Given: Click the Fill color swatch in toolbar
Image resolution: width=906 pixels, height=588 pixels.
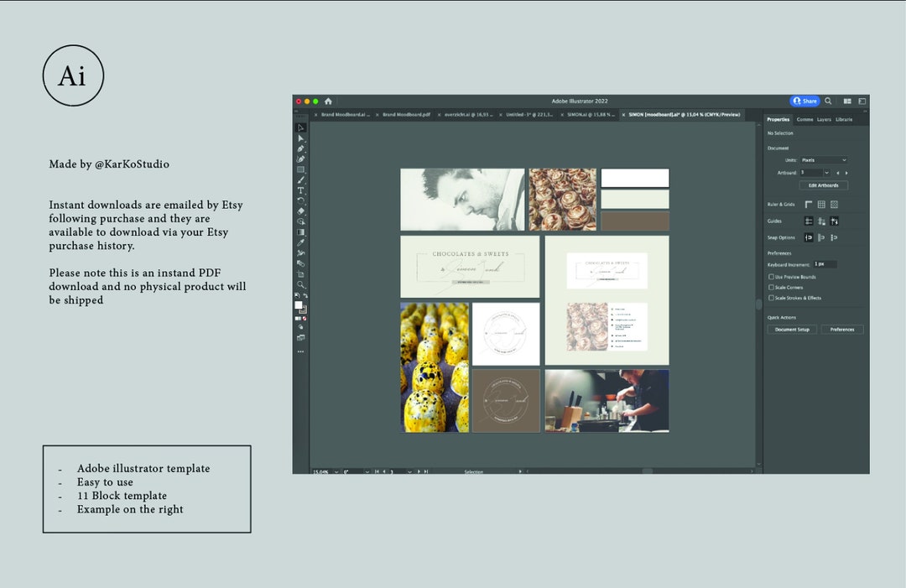Looking at the screenshot, I should (x=298, y=305).
